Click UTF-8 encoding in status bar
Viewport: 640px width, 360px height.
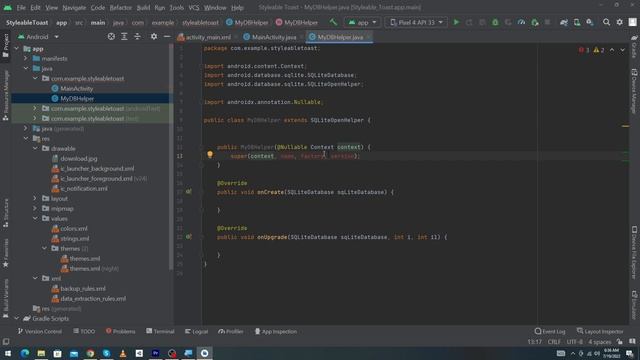575,342
